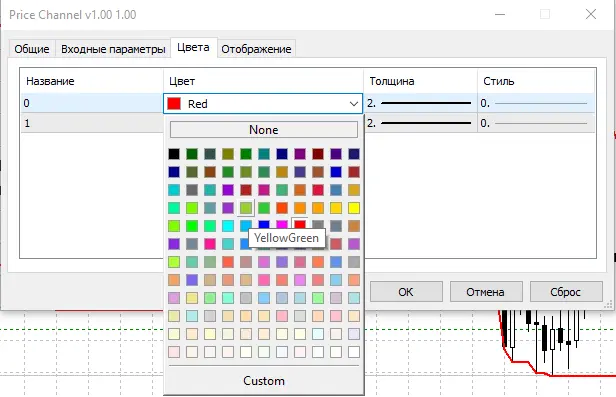Open the Custom color option
This screenshot has width=616, height=397.
264,381
